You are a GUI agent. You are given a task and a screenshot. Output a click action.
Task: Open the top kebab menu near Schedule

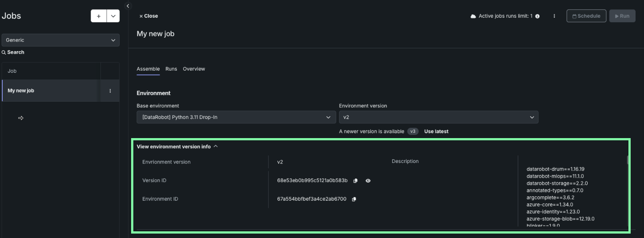click(x=554, y=16)
